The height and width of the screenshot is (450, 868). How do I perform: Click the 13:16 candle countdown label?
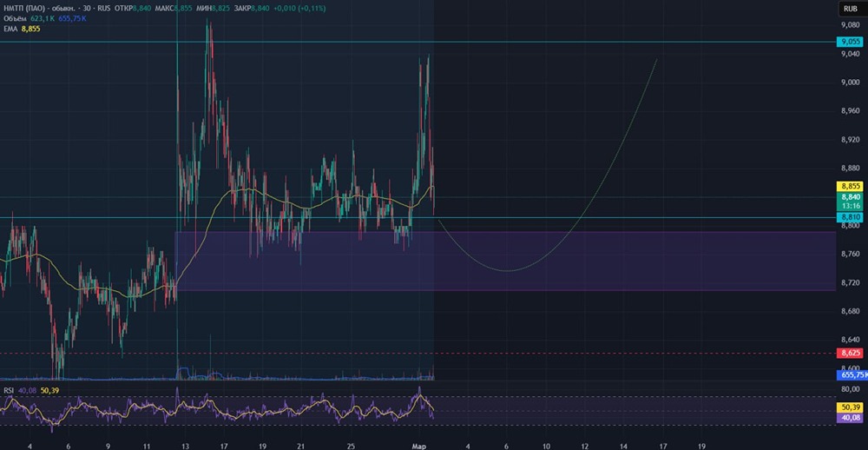click(x=850, y=206)
